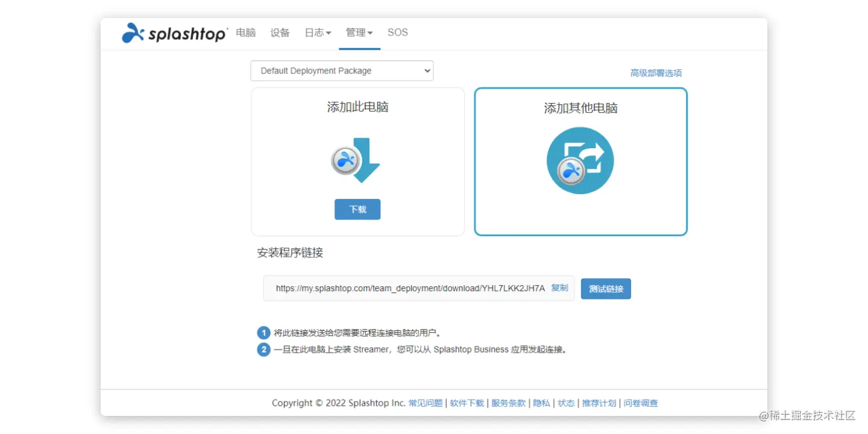Expand the 日志 dropdown
Image resolution: width=868 pixels, height=434 pixels.
pyautogui.click(x=317, y=33)
